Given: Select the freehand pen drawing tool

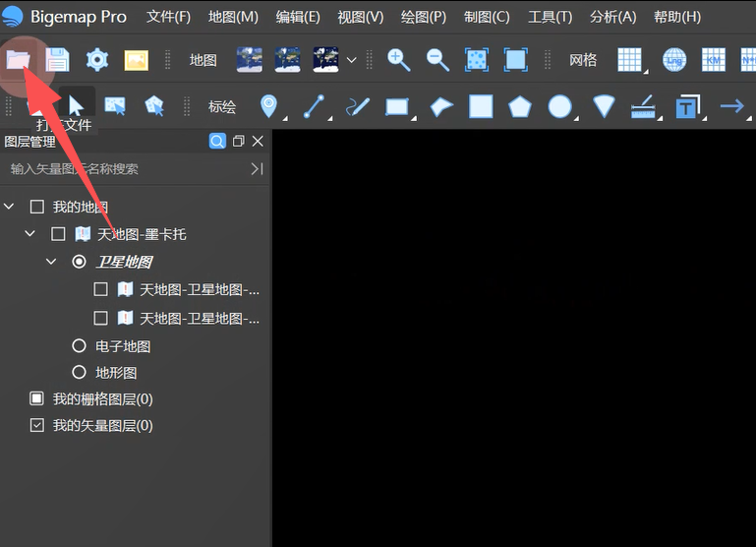Looking at the screenshot, I should (x=358, y=106).
